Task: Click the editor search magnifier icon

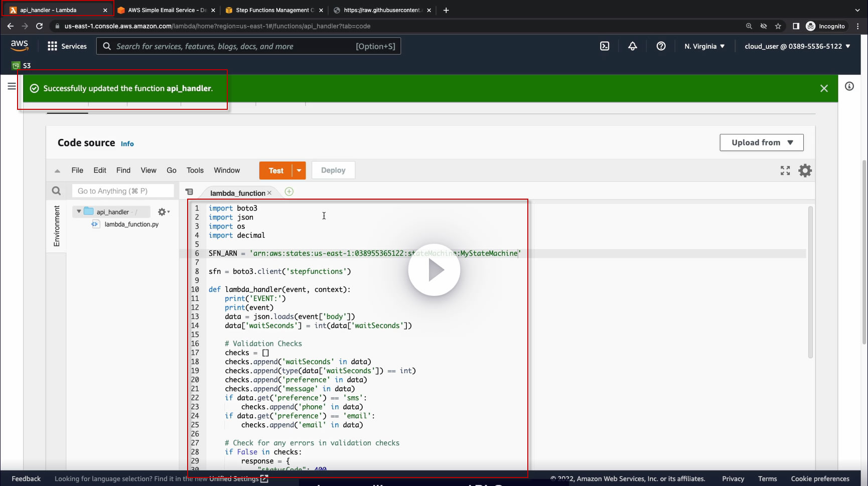Action: [56, 191]
